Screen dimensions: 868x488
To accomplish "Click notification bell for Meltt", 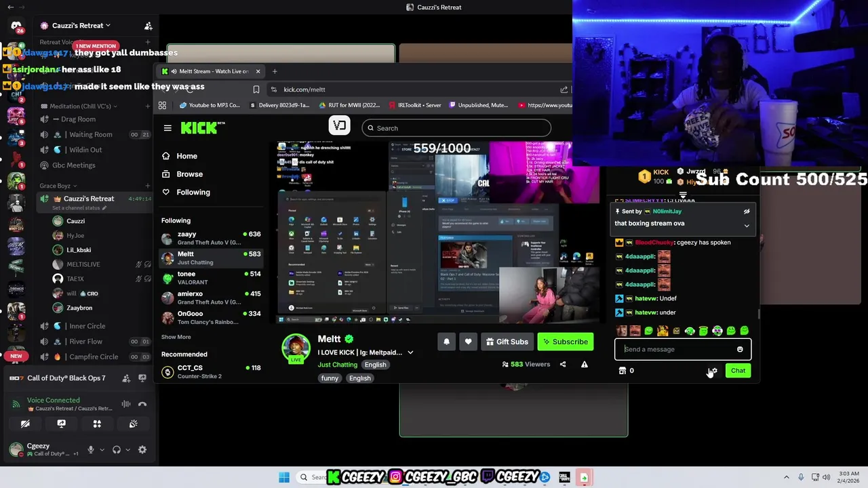I will coord(446,342).
